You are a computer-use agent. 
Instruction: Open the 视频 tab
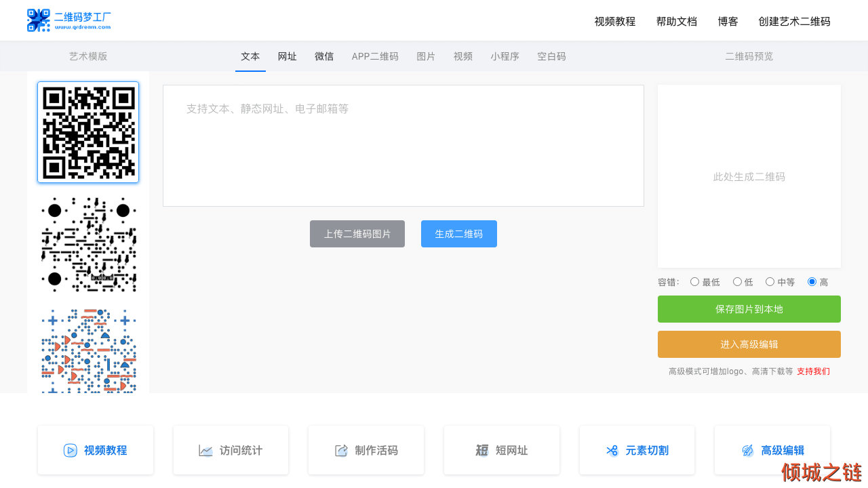click(x=463, y=56)
